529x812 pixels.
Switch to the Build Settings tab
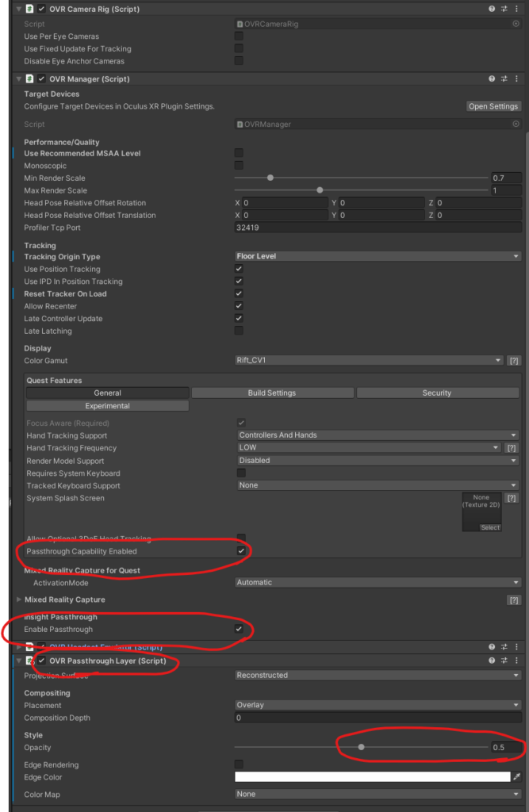(272, 393)
